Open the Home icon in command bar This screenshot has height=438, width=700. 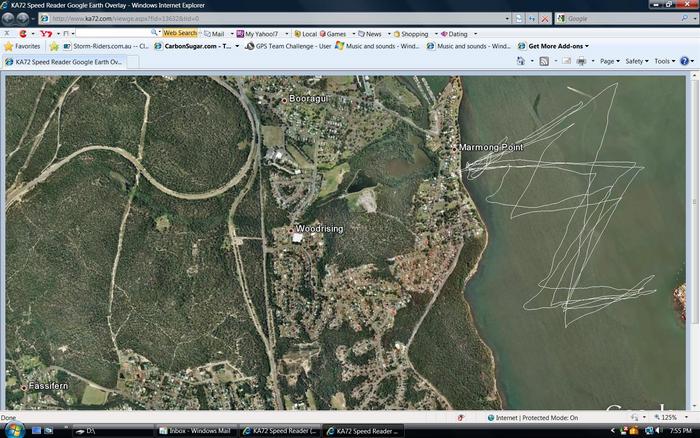pyautogui.click(x=521, y=61)
